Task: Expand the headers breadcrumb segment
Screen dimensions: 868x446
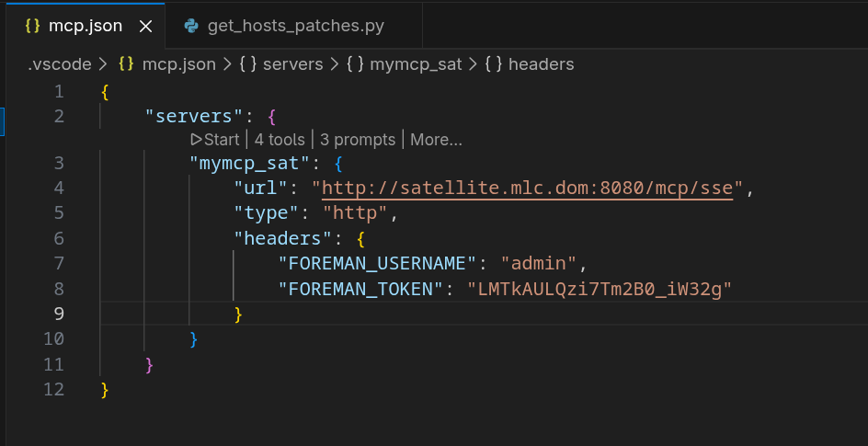Action: pyautogui.click(x=541, y=64)
